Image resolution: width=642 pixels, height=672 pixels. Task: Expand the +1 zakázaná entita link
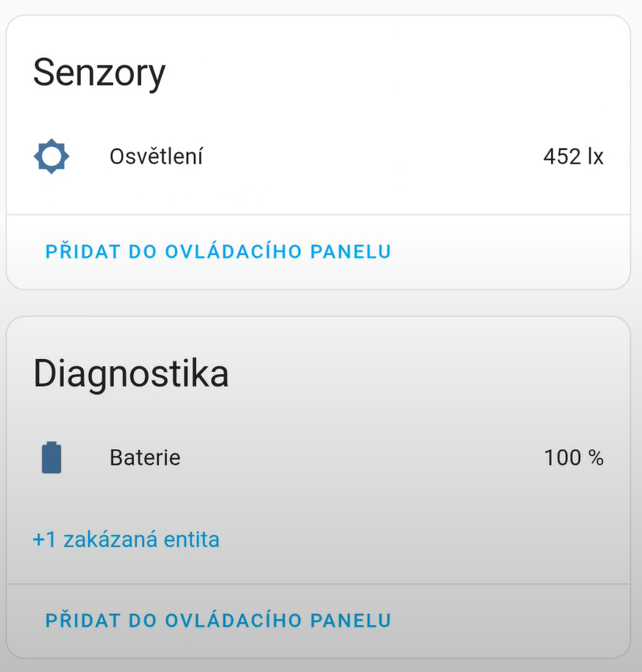point(126,539)
